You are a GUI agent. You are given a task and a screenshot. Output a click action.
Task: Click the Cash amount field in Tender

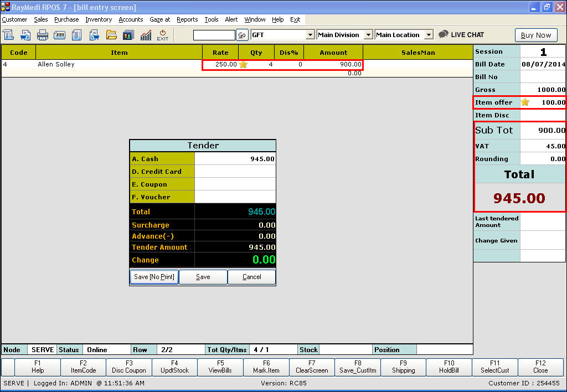pyautogui.click(x=235, y=159)
